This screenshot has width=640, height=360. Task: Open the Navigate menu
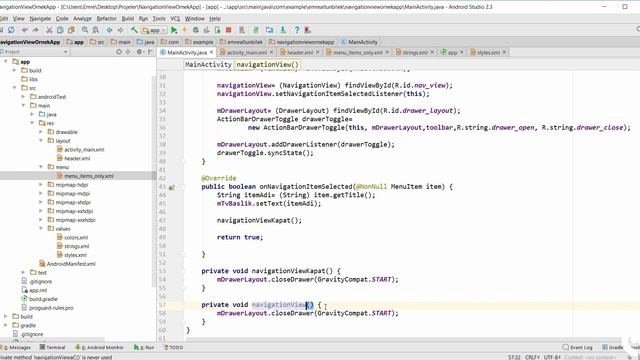[x=40, y=18]
